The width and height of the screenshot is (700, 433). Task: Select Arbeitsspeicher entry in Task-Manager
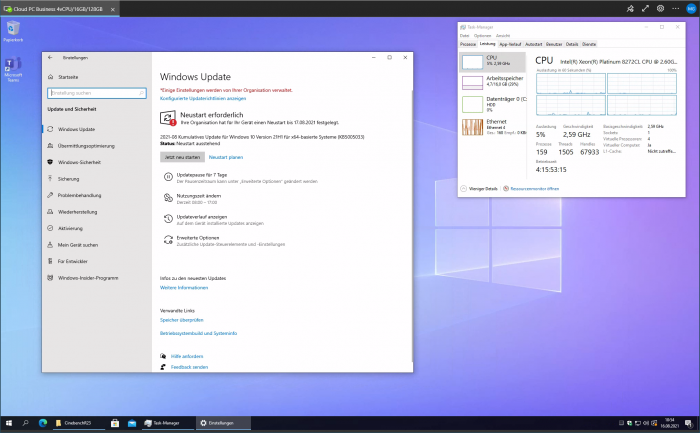[x=493, y=82]
